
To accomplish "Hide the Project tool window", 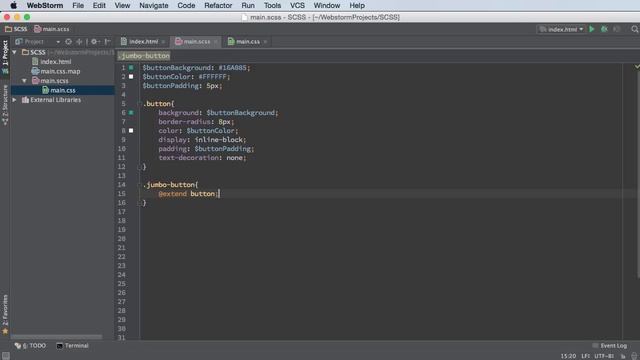I will 107,42.
